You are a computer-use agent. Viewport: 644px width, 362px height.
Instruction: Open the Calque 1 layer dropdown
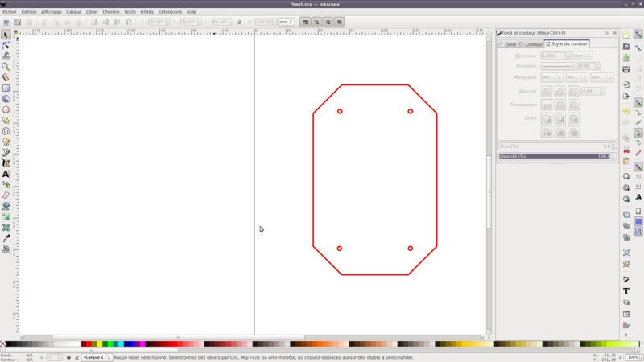[x=96, y=357]
